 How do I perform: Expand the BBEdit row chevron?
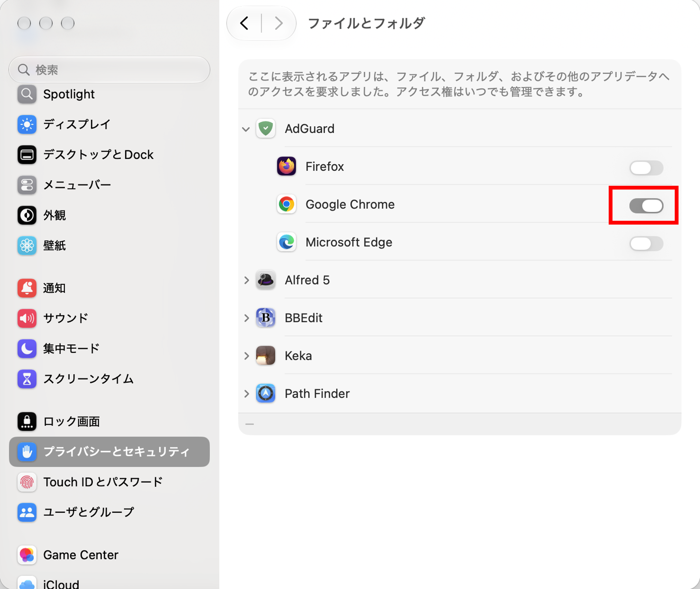[246, 318]
